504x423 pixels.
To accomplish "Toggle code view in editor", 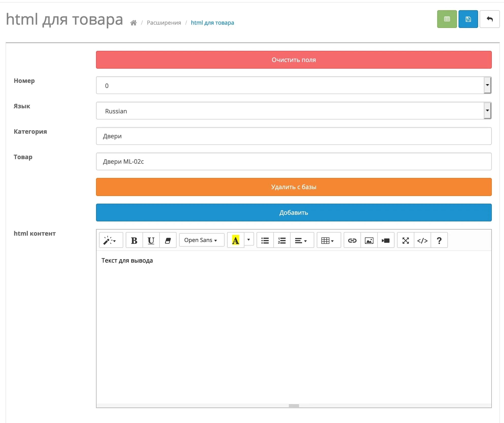I will (x=422, y=240).
